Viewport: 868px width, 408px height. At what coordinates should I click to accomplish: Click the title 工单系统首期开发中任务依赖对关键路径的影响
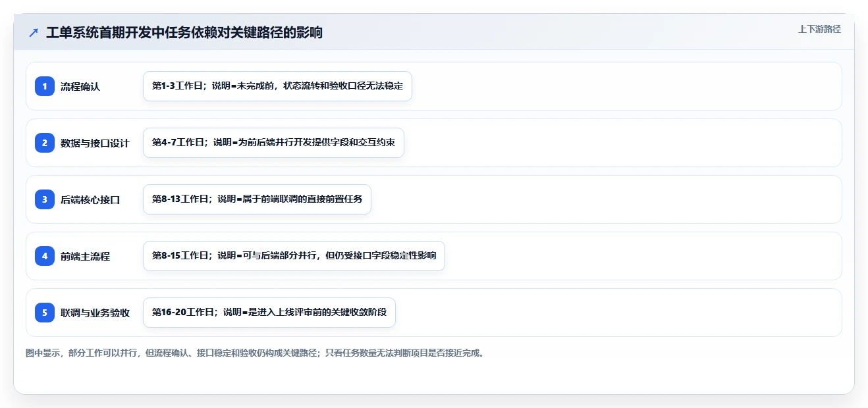pos(184,32)
